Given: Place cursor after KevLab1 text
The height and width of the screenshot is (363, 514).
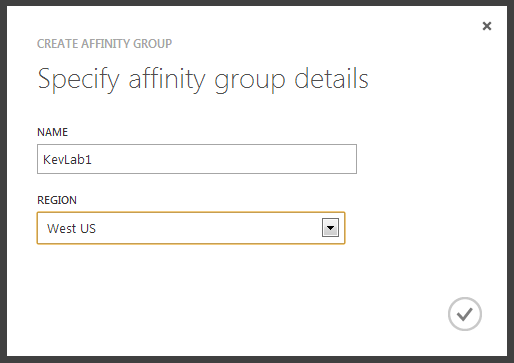Looking at the screenshot, I should click(93, 160).
